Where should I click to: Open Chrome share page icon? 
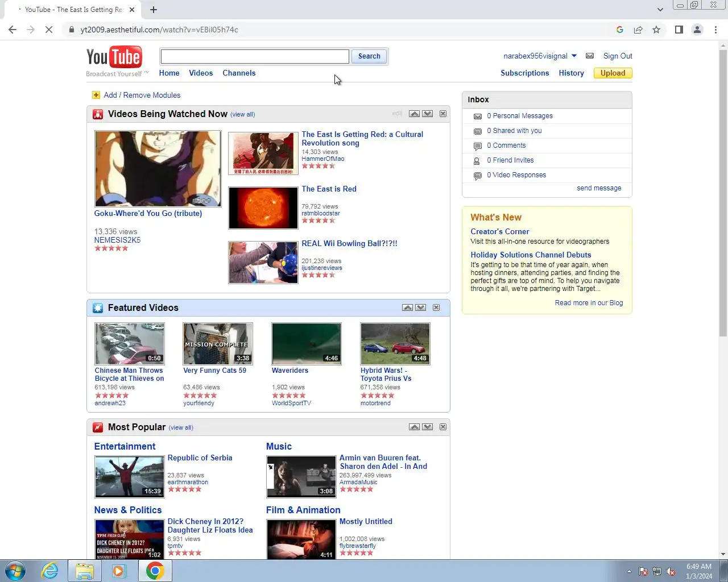tap(638, 30)
